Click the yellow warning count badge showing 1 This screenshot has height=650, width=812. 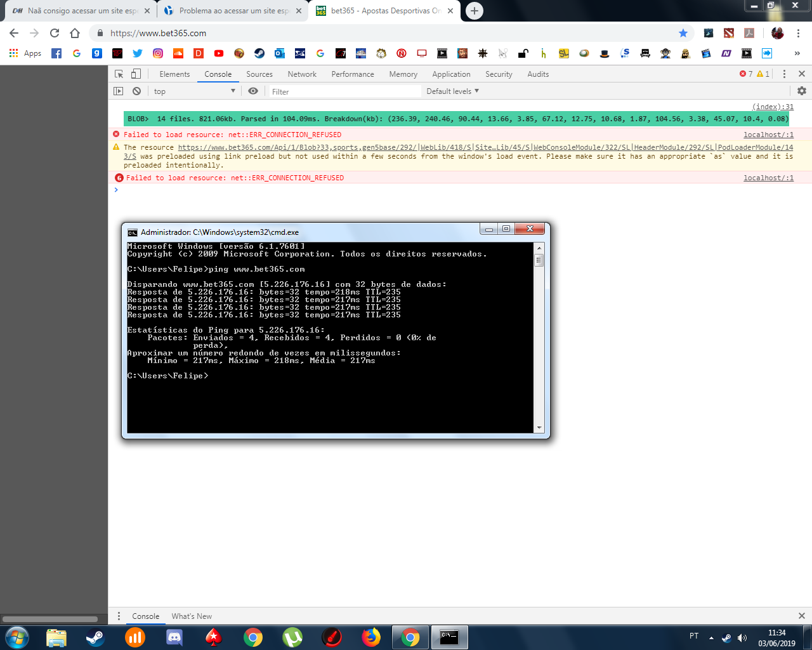coord(763,74)
